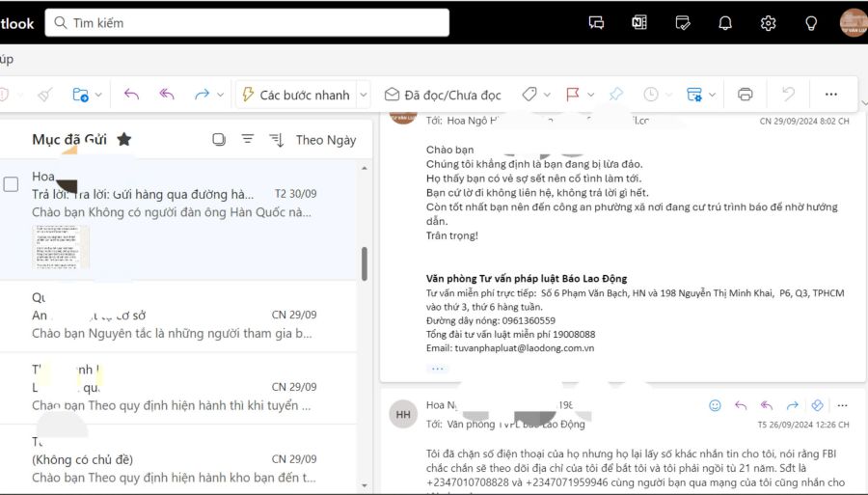This screenshot has width=868, height=495.
Task: Click the select all messages icon
Action: coord(219,140)
